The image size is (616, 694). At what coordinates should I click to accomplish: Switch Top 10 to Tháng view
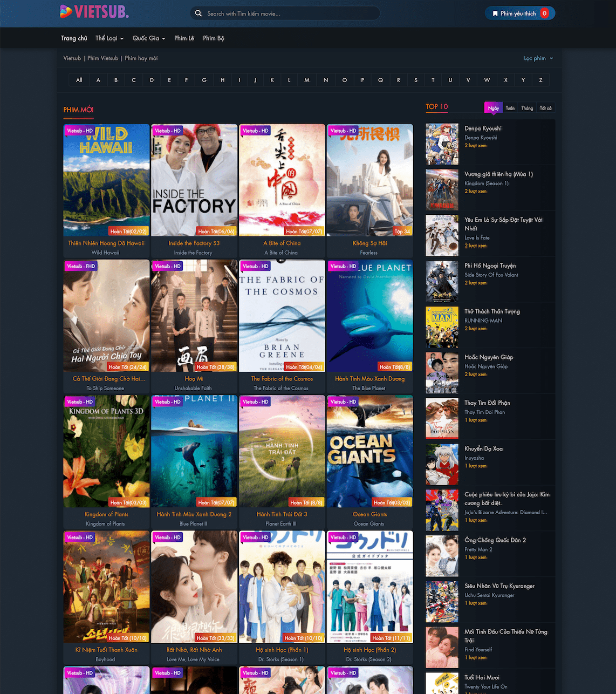coord(527,108)
